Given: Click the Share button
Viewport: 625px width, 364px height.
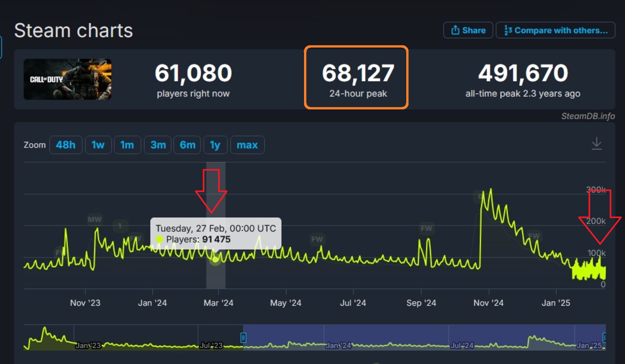Looking at the screenshot, I should 468,30.
